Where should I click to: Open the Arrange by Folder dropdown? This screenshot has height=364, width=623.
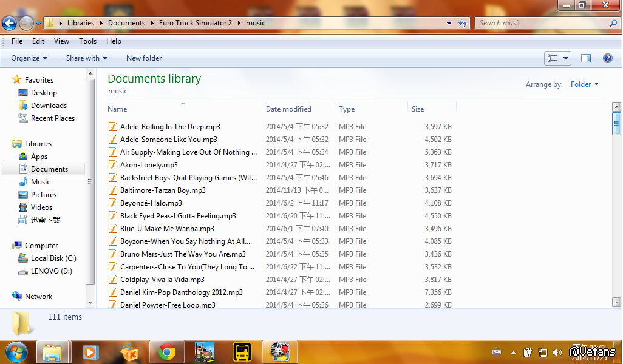(x=584, y=84)
